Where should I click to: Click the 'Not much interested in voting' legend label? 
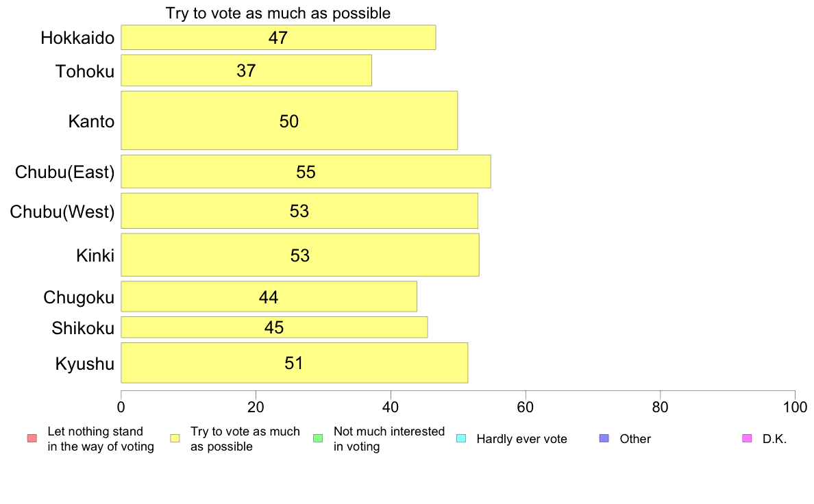388,439
